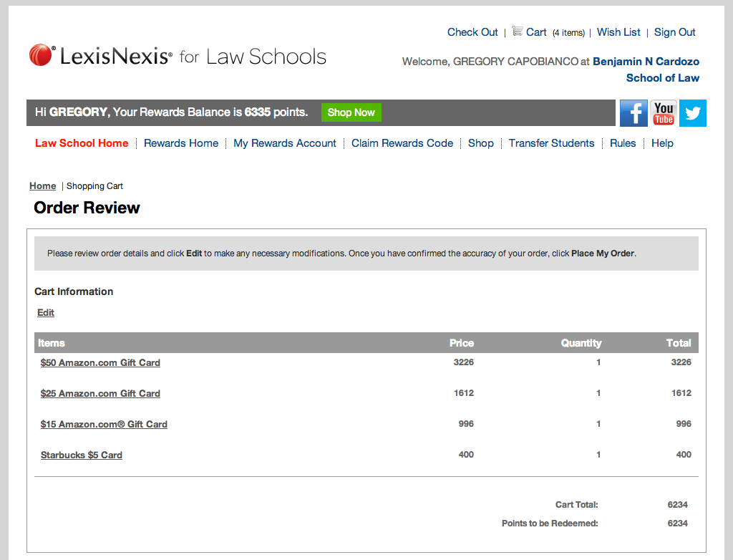
Task: Open the YouTube channel icon
Action: pyautogui.click(x=664, y=112)
